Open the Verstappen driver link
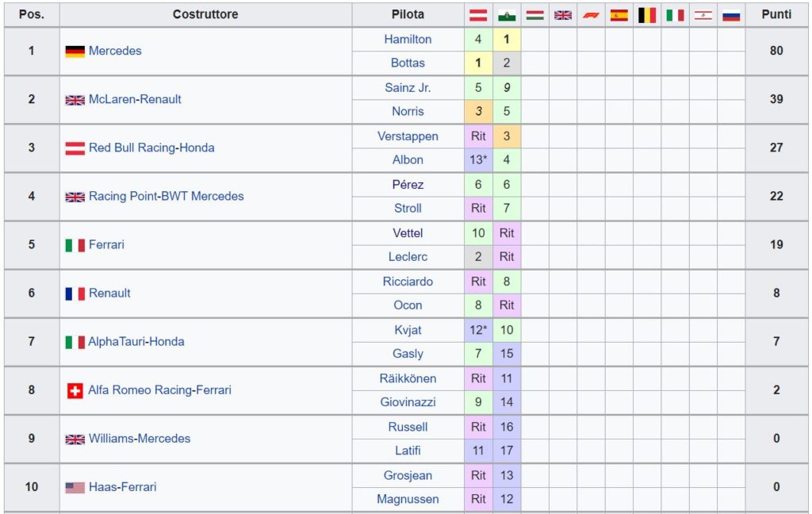Screen dimensions: 812x514 pyautogui.click(x=408, y=136)
